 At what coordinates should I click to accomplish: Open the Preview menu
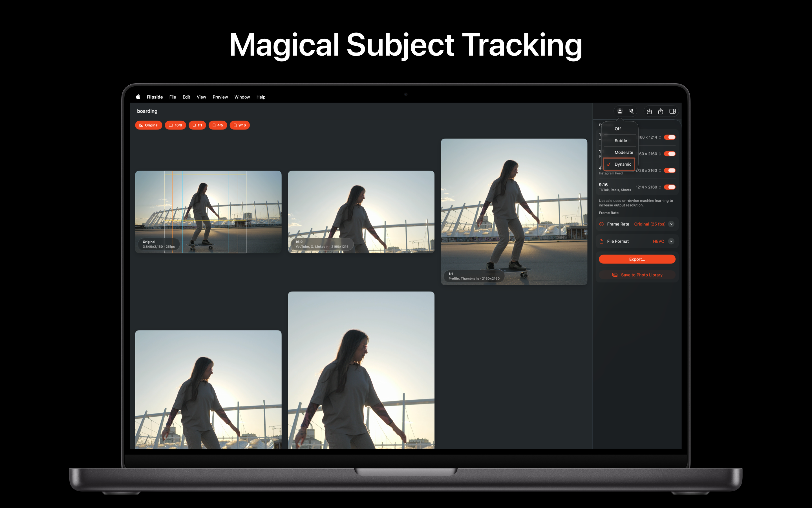click(220, 97)
